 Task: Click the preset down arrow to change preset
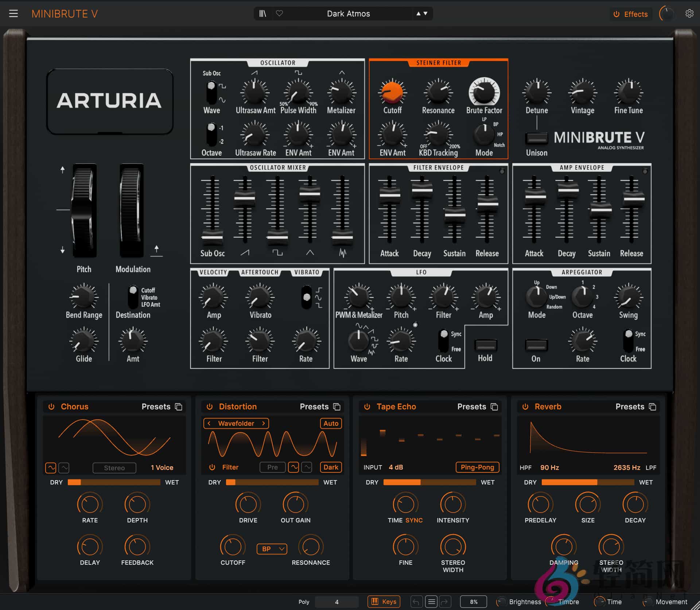425,13
